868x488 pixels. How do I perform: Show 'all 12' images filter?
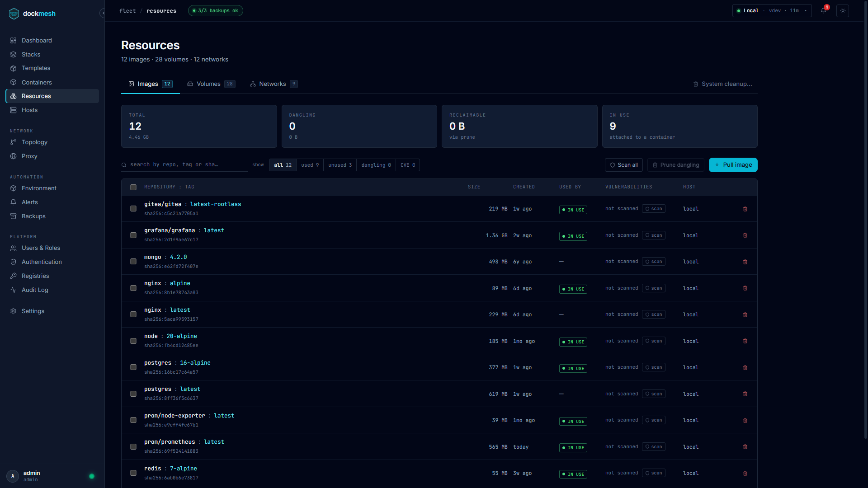tap(283, 165)
